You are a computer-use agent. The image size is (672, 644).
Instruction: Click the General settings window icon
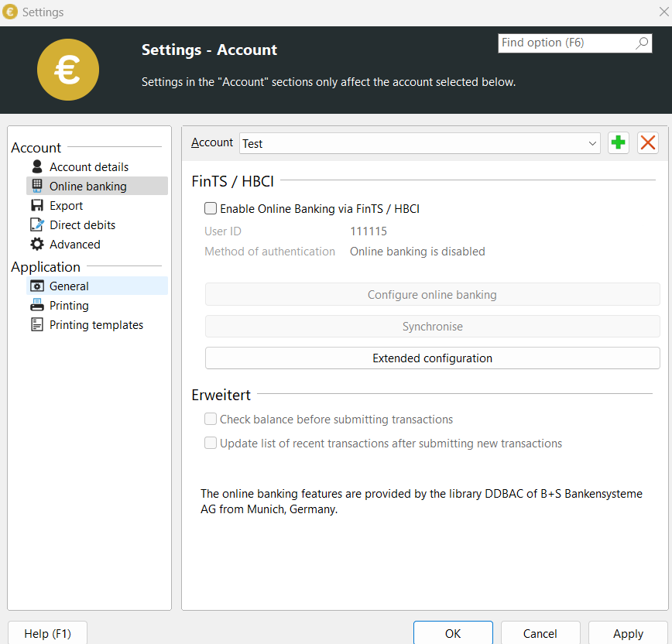click(x=37, y=286)
